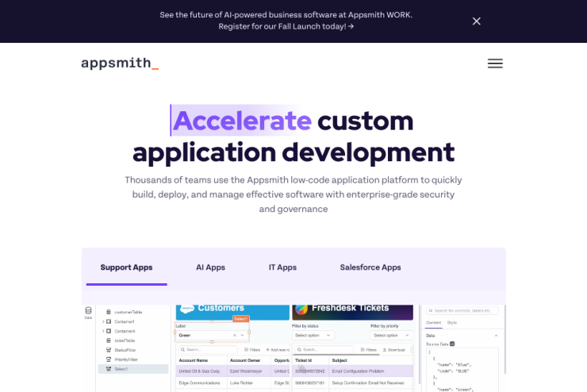The image size is (587, 392).
Task: Select the Edge Communications cell
Action: pyautogui.click(x=200, y=383)
